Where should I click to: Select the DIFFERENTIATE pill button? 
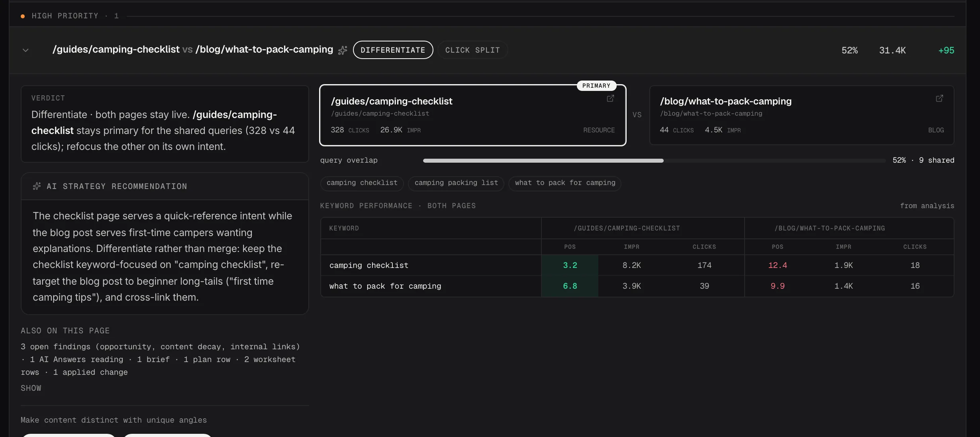point(393,50)
